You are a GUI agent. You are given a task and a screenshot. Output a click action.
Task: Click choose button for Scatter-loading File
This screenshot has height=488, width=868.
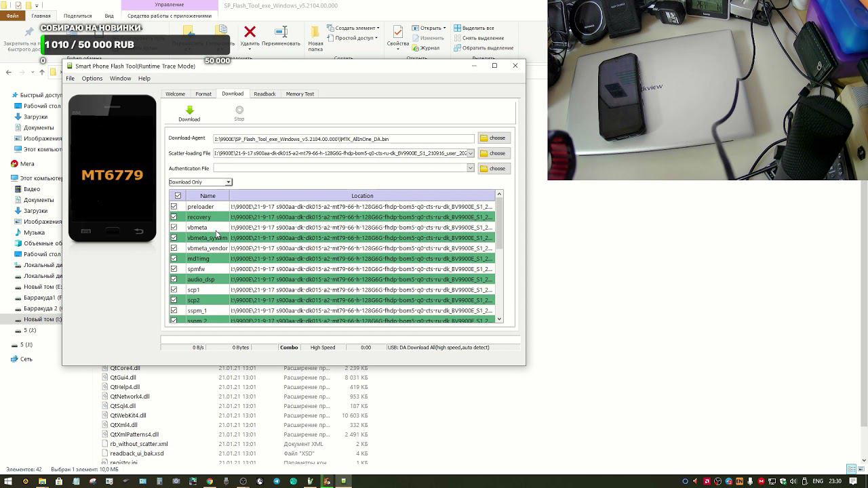click(493, 153)
